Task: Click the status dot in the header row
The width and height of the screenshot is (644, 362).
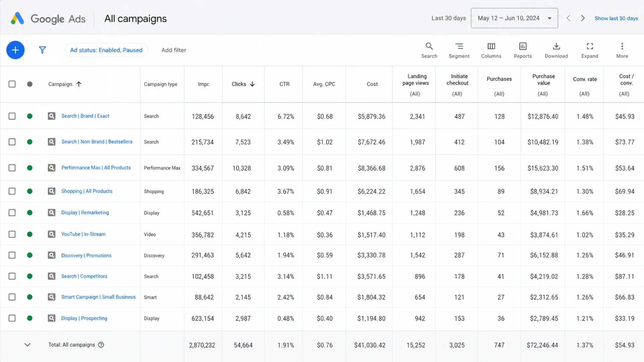Action: tap(30, 84)
